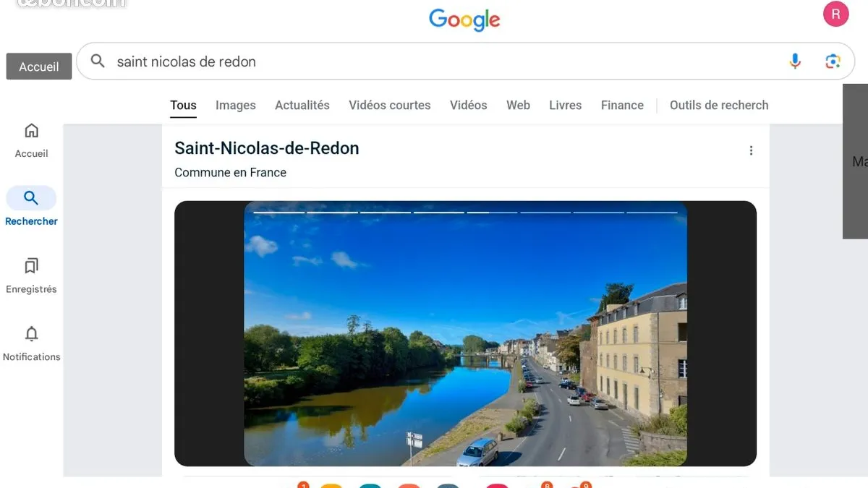Select the Web tab
Image resolution: width=868 pixels, height=488 pixels.
[x=518, y=106]
